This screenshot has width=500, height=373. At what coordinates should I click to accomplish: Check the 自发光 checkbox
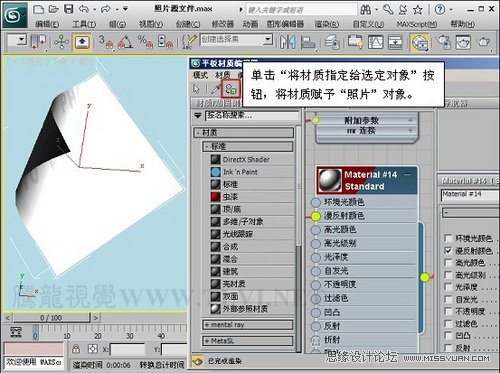pyautogui.click(x=448, y=299)
